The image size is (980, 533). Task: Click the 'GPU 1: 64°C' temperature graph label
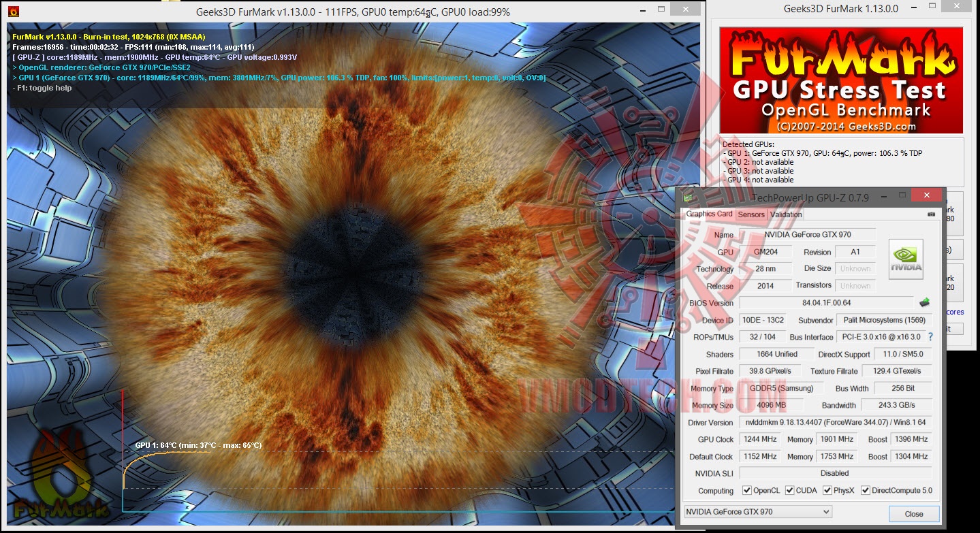pyautogui.click(x=198, y=445)
